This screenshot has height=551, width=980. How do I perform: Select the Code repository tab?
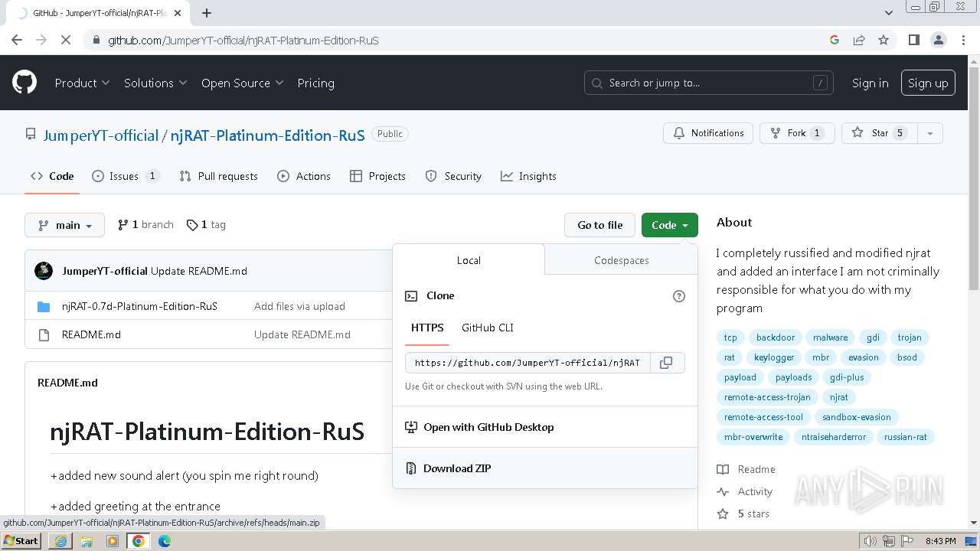pyautogui.click(x=52, y=176)
